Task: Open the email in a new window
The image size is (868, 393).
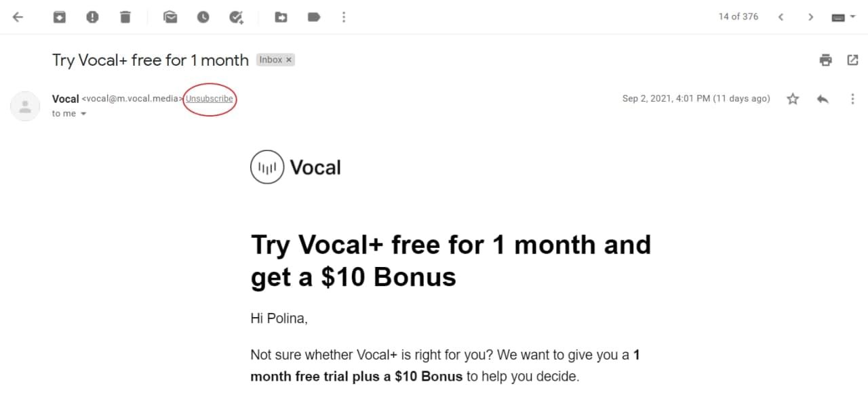Action: pos(853,60)
